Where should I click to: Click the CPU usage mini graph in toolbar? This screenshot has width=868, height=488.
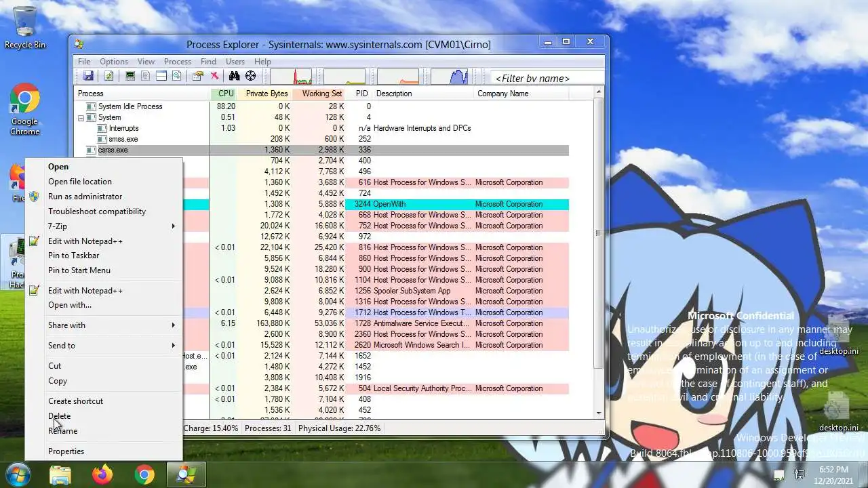[x=291, y=76]
